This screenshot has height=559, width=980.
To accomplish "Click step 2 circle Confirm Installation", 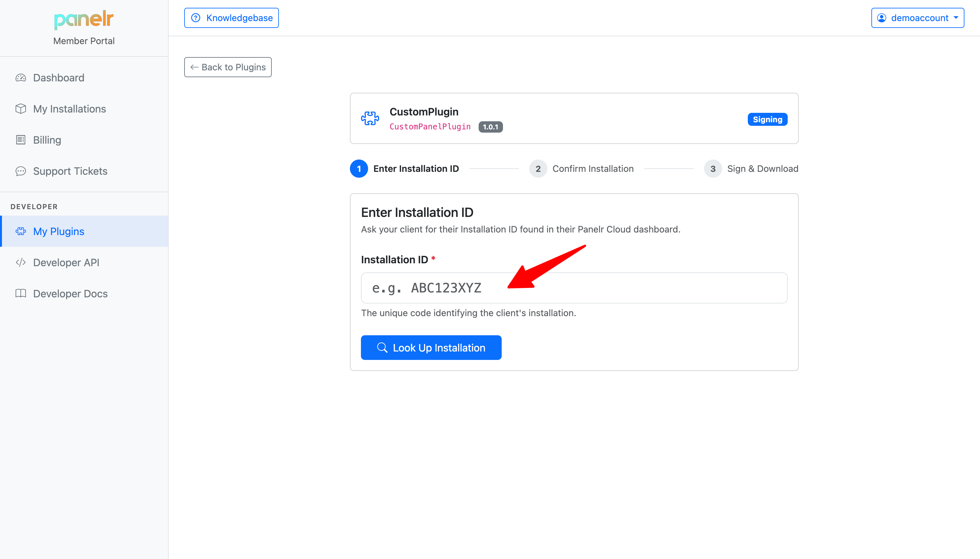I will point(538,169).
